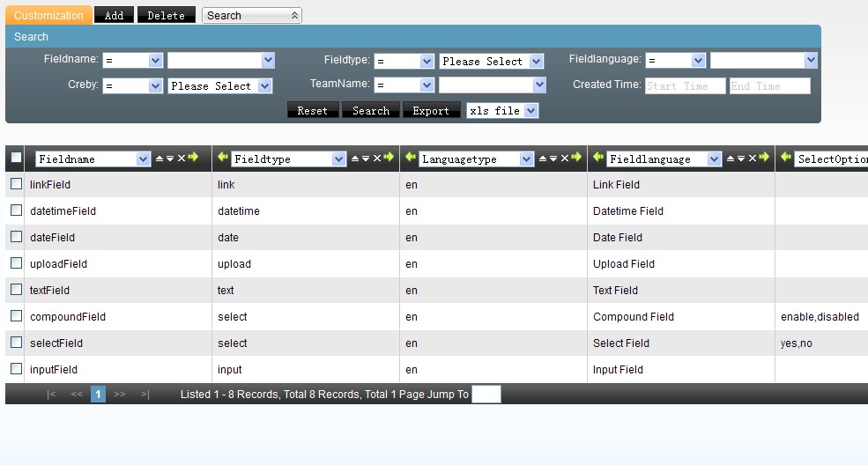Select the compoundField row checkbox
Image resolution: width=868 pixels, height=465 pixels.
pos(16,316)
